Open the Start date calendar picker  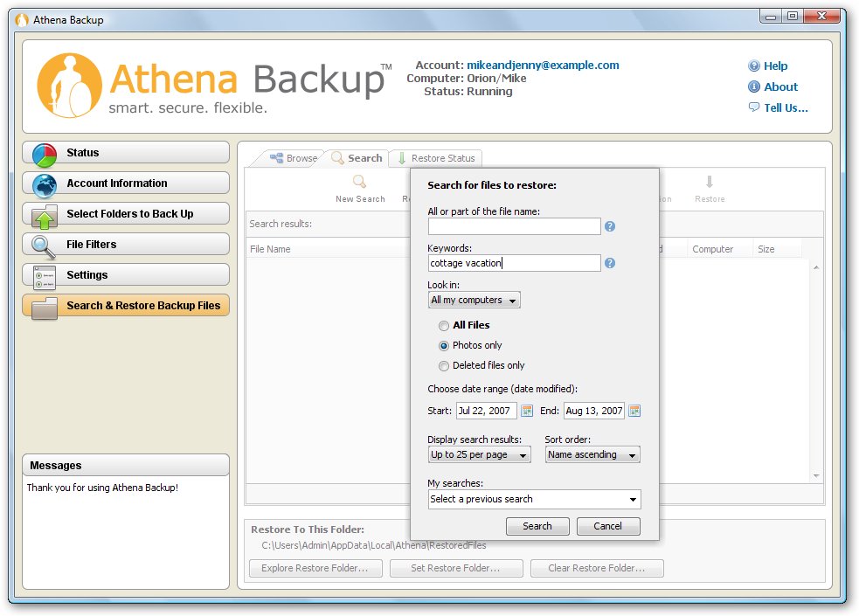pyautogui.click(x=527, y=411)
